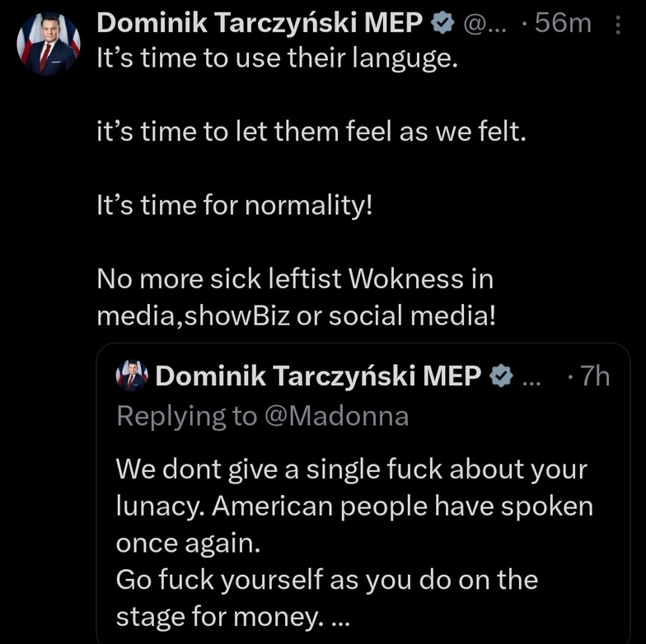Viewport: 646px width, 644px height.
Task: Open the @Madonna mention link
Action: 336,416
